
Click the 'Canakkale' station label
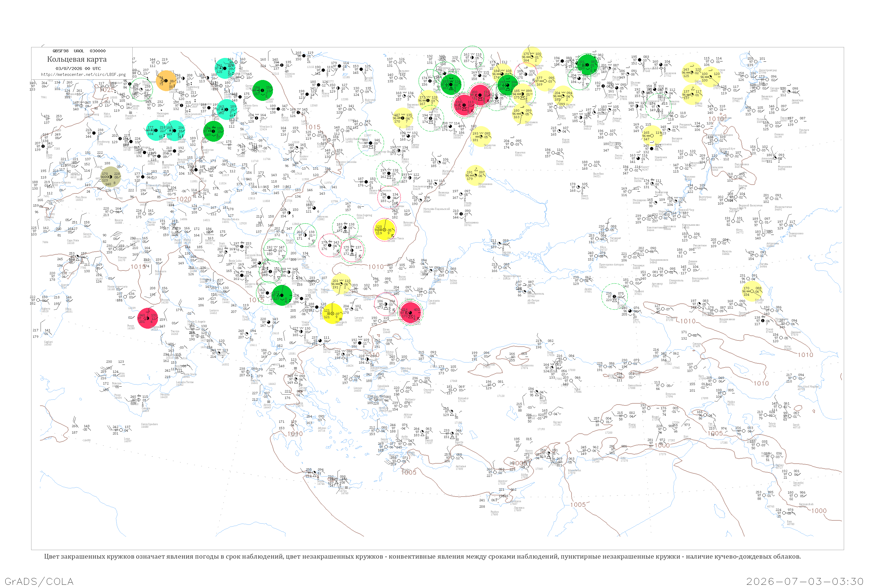(383, 386)
